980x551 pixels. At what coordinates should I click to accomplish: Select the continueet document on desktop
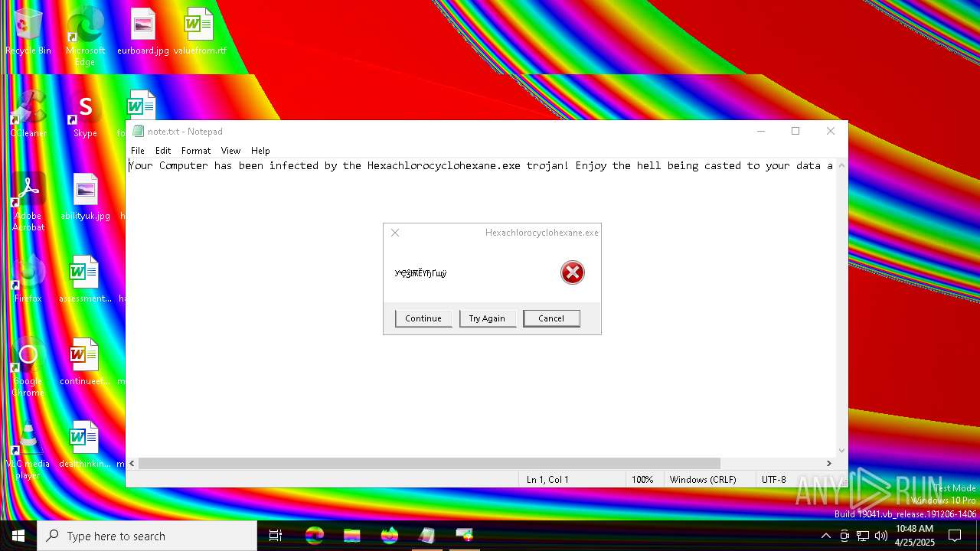(85, 361)
